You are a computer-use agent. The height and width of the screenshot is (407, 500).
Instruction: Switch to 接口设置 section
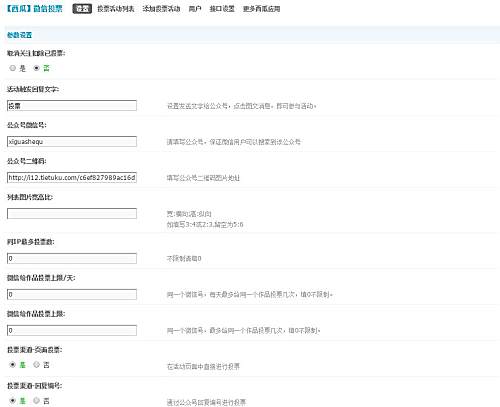[x=222, y=9]
